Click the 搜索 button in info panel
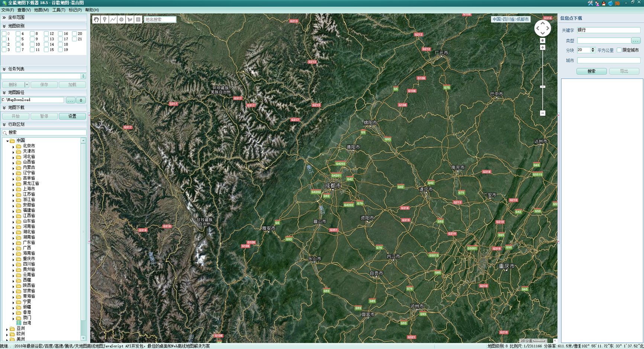644x349 pixels. [592, 71]
